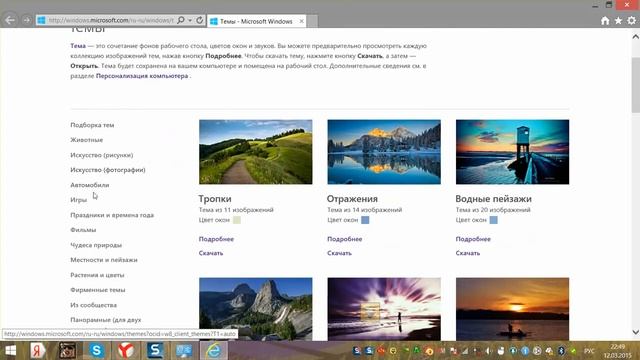Screen dimensions: 640x360
Task: Open the address bar dropdown arrow
Action: point(190,20)
